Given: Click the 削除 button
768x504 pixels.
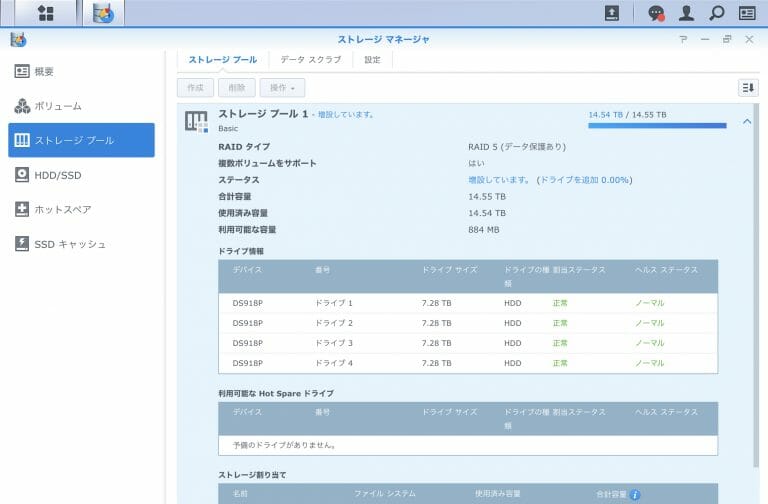Looking at the screenshot, I should 237,88.
